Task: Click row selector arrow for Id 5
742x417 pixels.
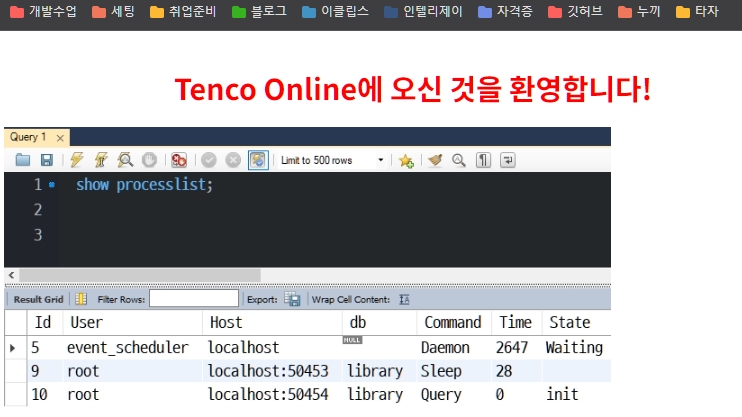Action: 13,348
